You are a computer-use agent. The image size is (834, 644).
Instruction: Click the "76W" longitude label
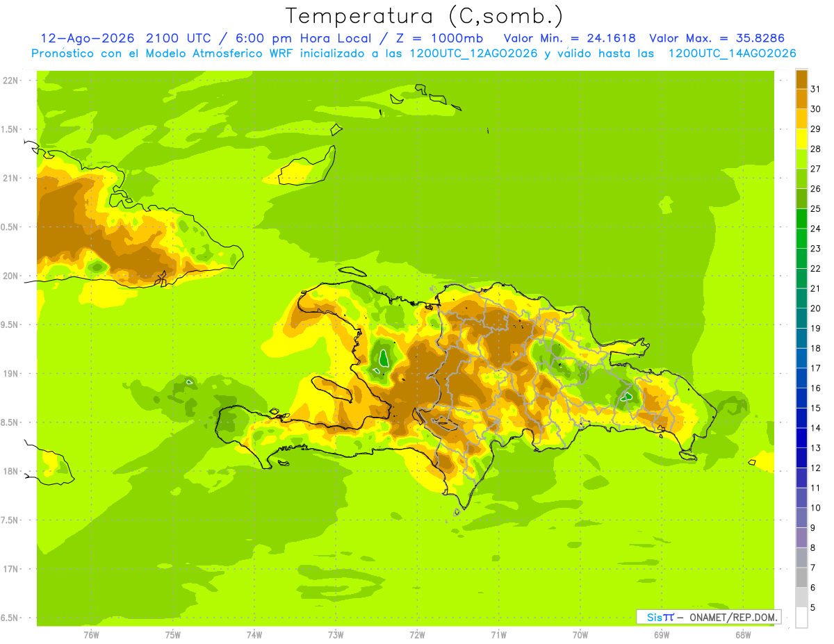(91, 634)
